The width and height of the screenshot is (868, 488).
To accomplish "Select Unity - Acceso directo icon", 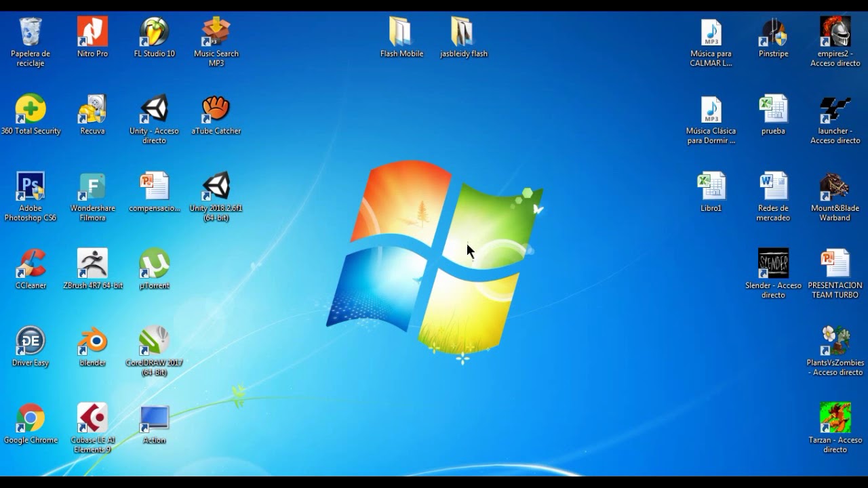I will click(x=154, y=109).
